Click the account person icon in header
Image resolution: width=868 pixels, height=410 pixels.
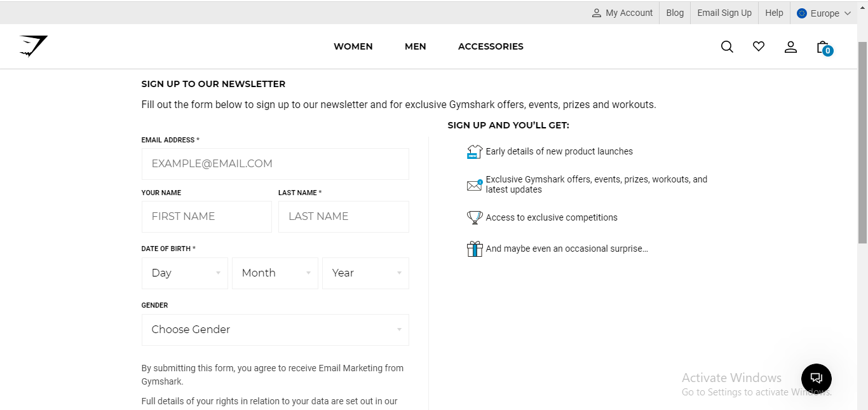coord(790,46)
